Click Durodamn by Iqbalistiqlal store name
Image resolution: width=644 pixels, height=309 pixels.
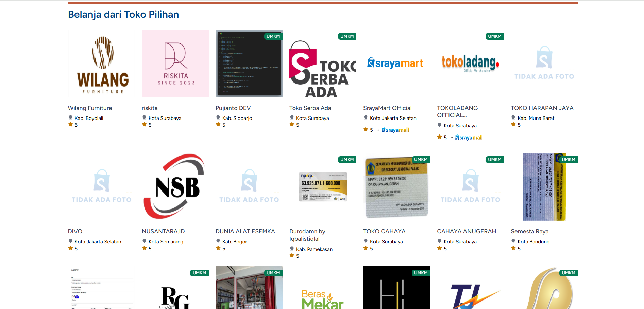tap(307, 235)
